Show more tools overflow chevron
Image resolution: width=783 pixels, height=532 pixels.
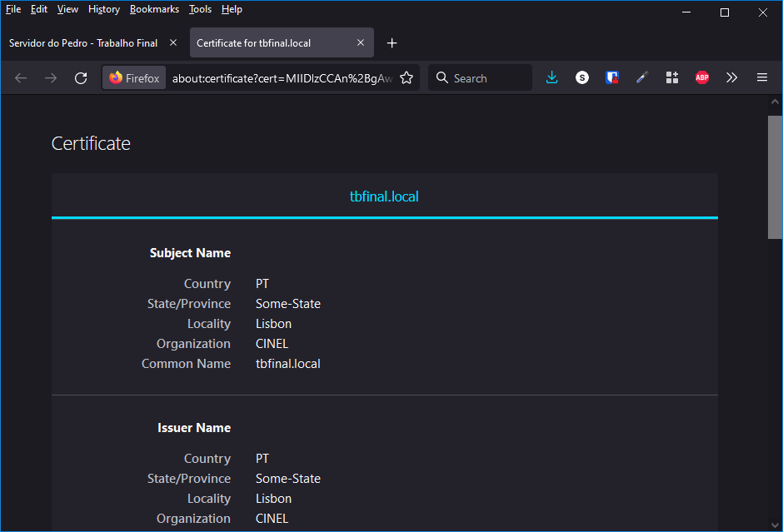coord(731,77)
